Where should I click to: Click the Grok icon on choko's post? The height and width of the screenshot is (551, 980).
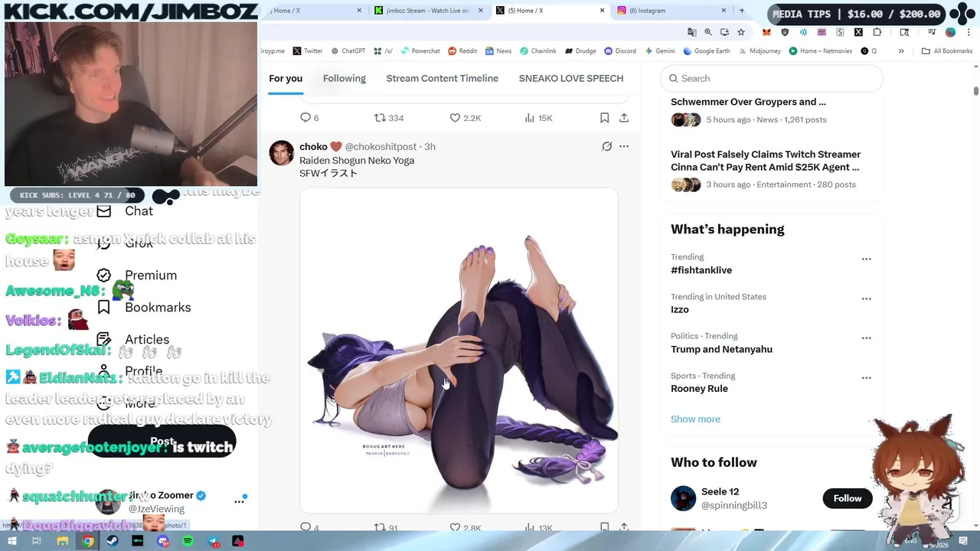click(x=606, y=146)
